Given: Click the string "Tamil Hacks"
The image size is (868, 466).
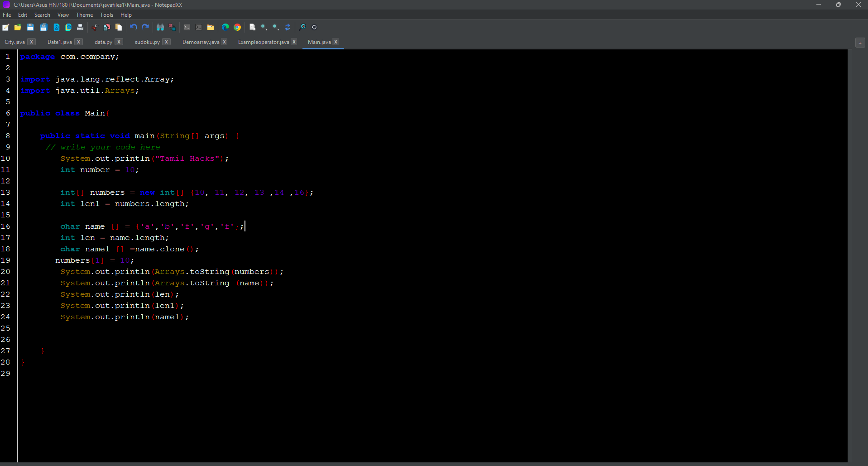Looking at the screenshot, I should tap(187, 159).
